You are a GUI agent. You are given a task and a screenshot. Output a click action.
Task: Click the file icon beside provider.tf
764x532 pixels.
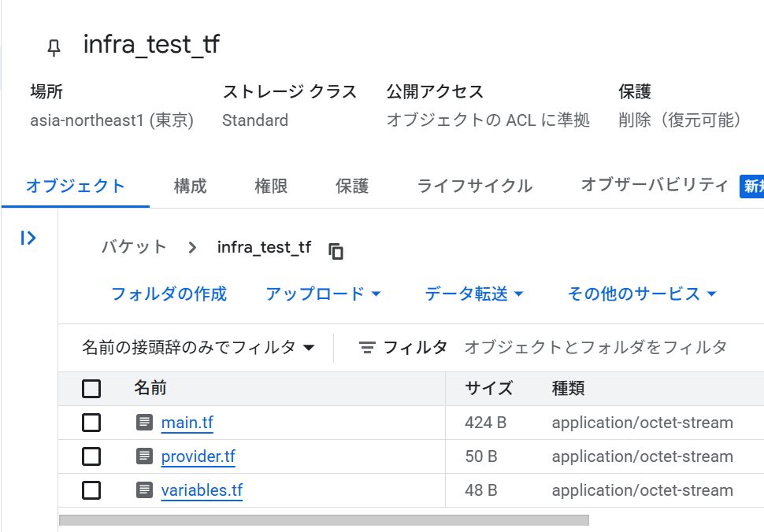coord(144,456)
